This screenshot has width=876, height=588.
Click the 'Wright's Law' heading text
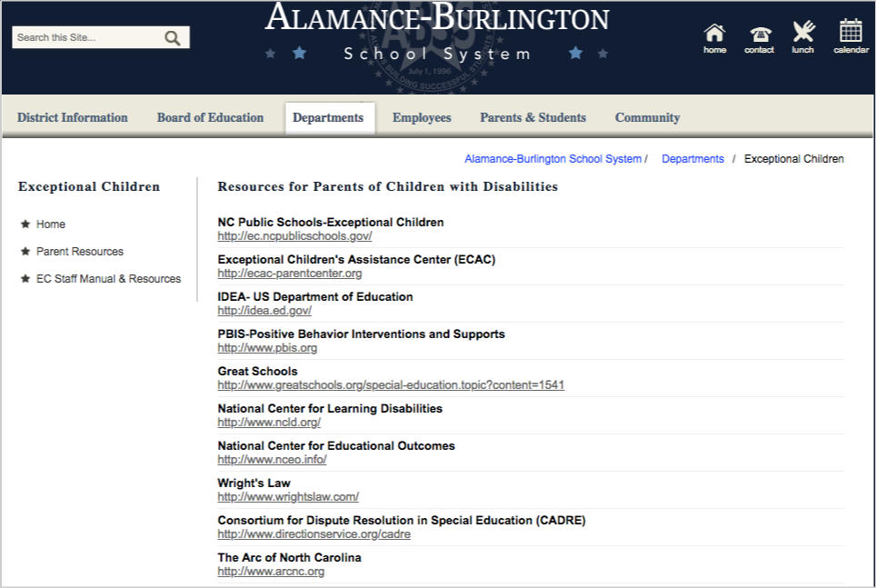pyautogui.click(x=254, y=483)
